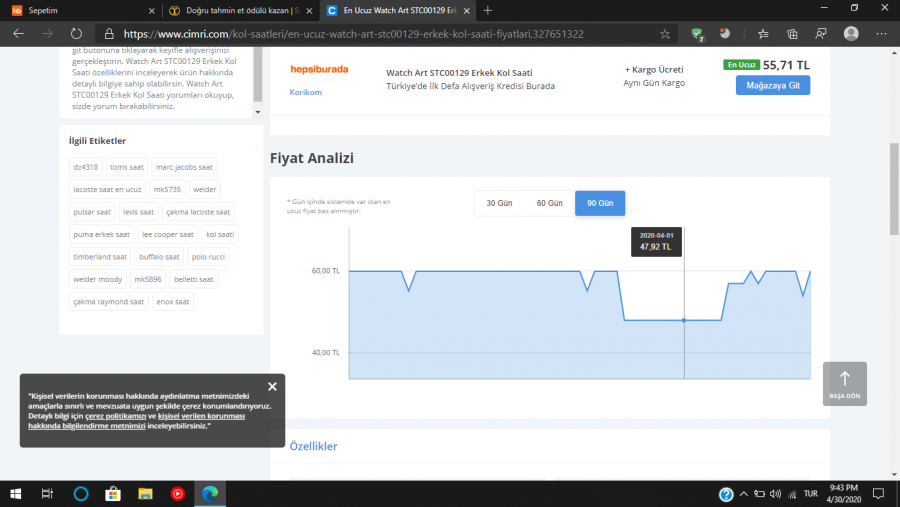The height and width of the screenshot is (507, 900).
Task: Open a new browser tab
Action: click(x=487, y=10)
